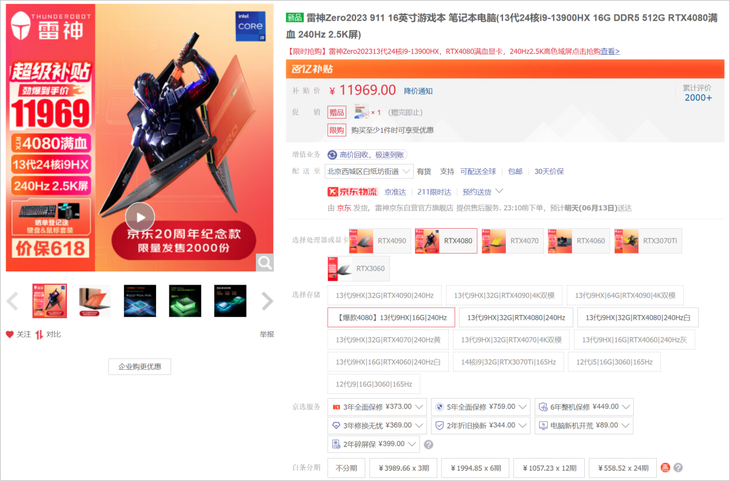730x481 pixels.
Task: Click the 限购 purchase limit tag
Action: [x=337, y=130]
